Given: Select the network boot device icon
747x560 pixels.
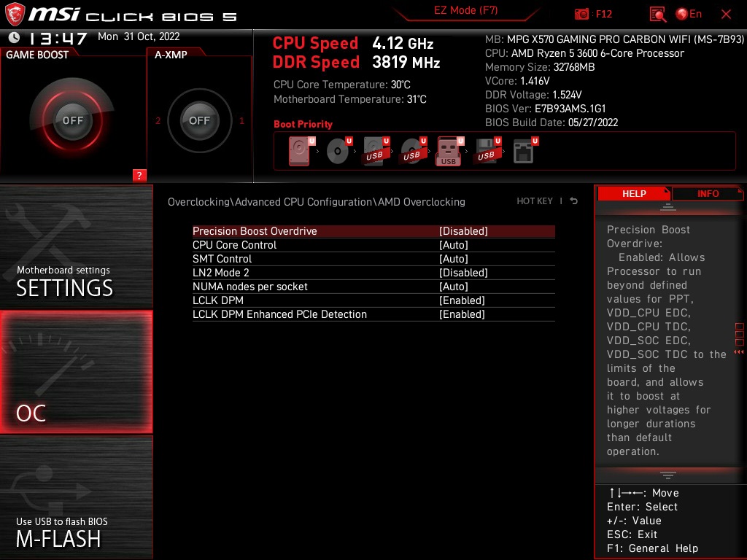Looking at the screenshot, I should tap(525, 151).
